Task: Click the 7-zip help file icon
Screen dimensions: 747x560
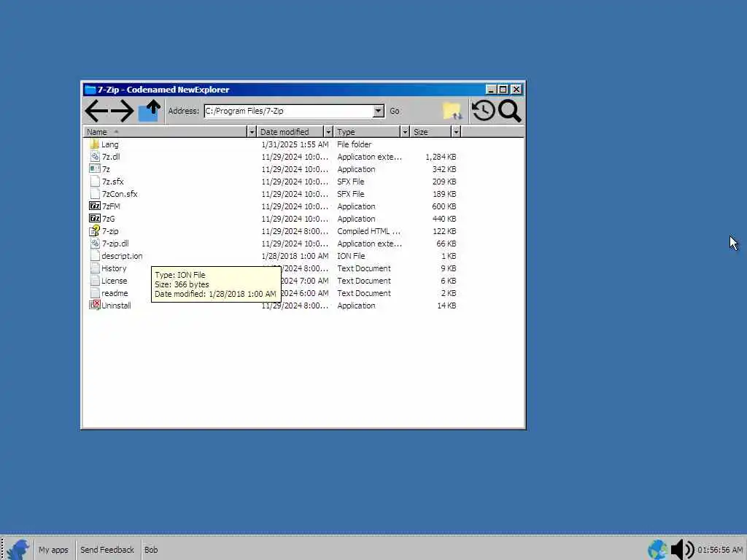Action: coord(94,231)
